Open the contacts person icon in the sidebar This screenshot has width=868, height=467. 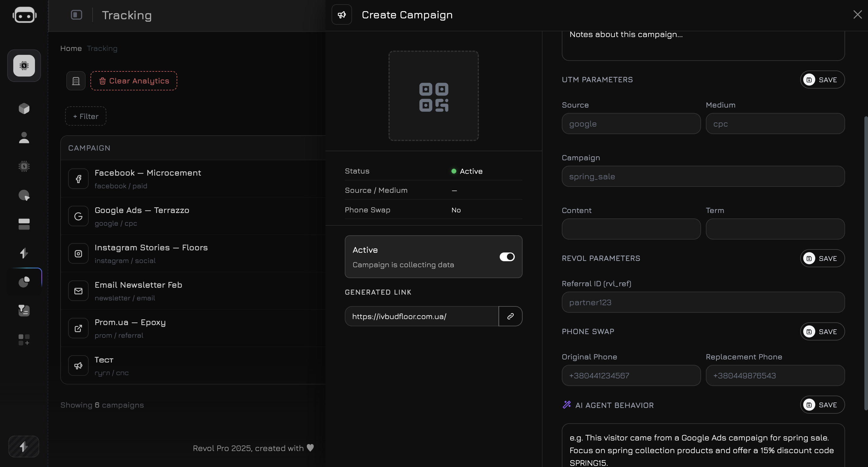(24, 138)
